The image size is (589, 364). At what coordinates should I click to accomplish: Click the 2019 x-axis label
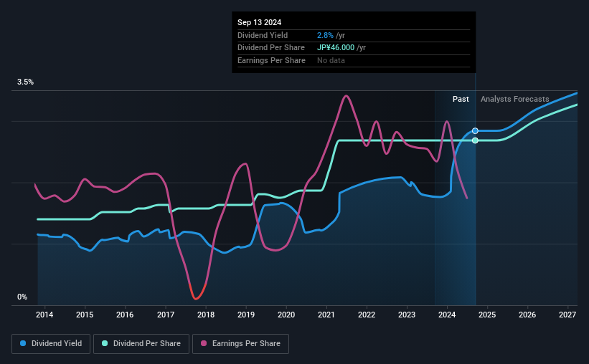point(246,315)
